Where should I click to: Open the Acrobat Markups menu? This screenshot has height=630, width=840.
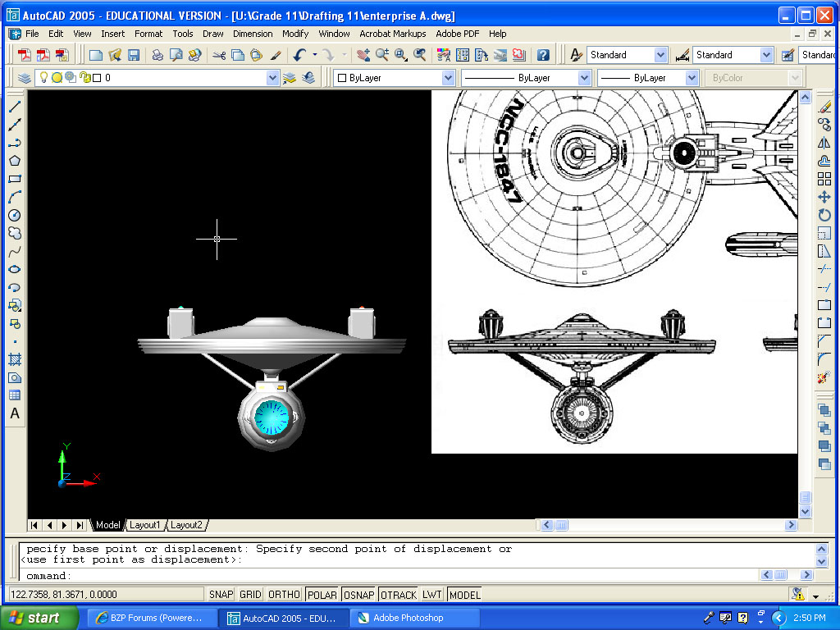coord(393,34)
